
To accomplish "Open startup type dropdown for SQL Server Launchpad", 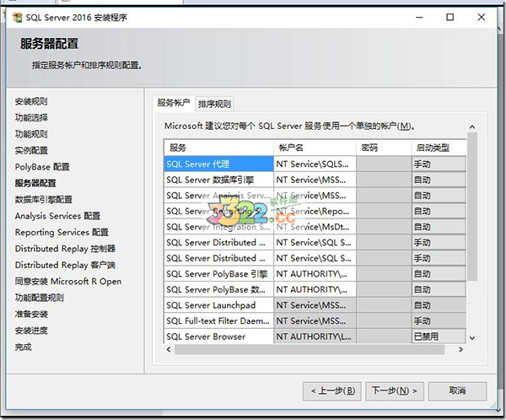I will coord(439,305).
